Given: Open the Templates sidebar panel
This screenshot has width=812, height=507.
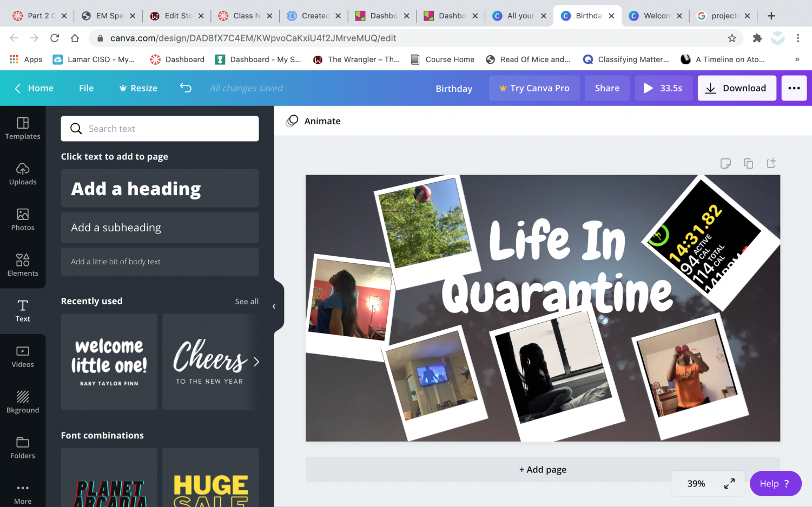Looking at the screenshot, I should (23, 129).
